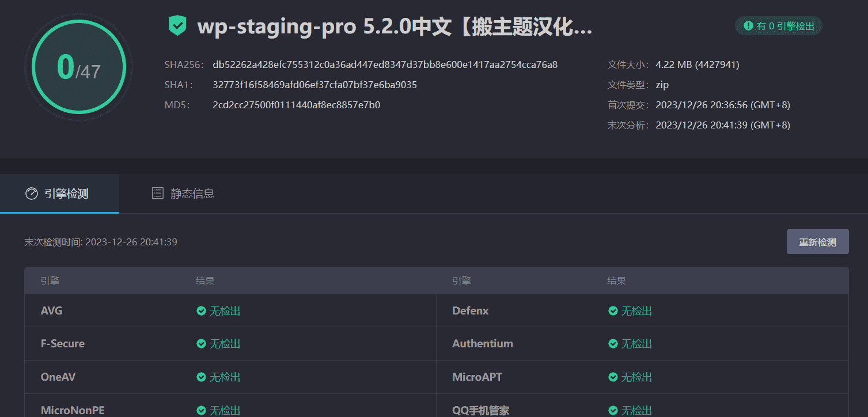
Task: Click the QQ手机管家 result check icon
Action: (x=613, y=411)
